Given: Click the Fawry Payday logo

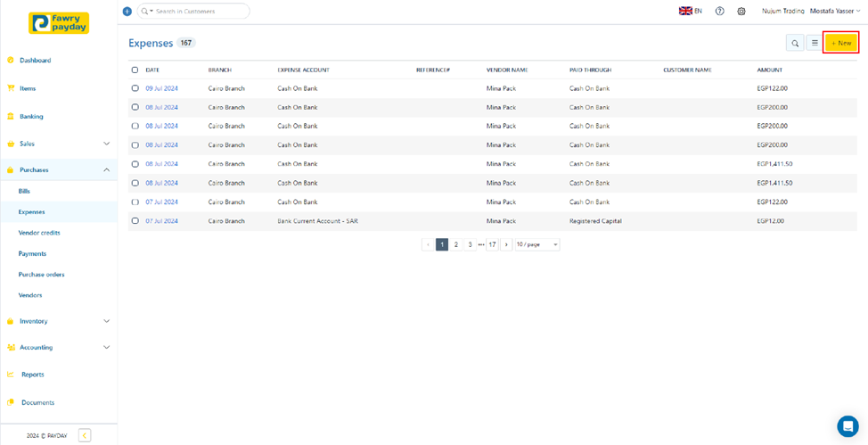Looking at the screenshot, I should coord(59,23).
